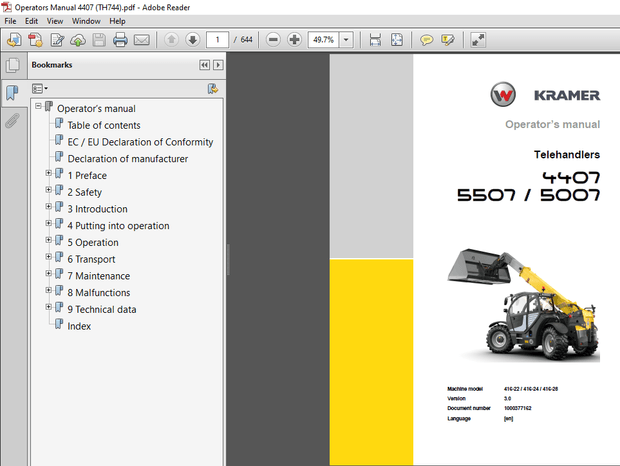Print the document using printer icon

pyautogui.click(x=120, y=40)
